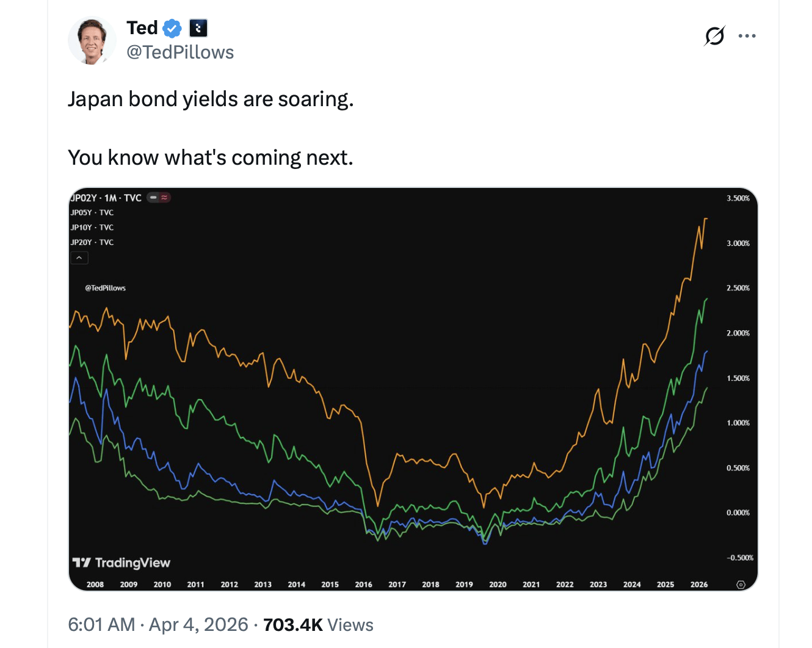Click the 3.500% price scale label
This screenshot has width=812, height=648.
point(738,198)
